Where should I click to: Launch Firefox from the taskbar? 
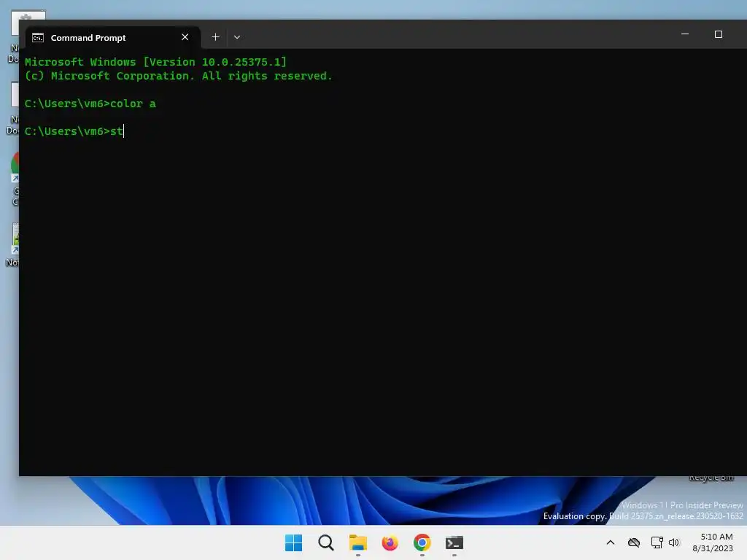390,542
